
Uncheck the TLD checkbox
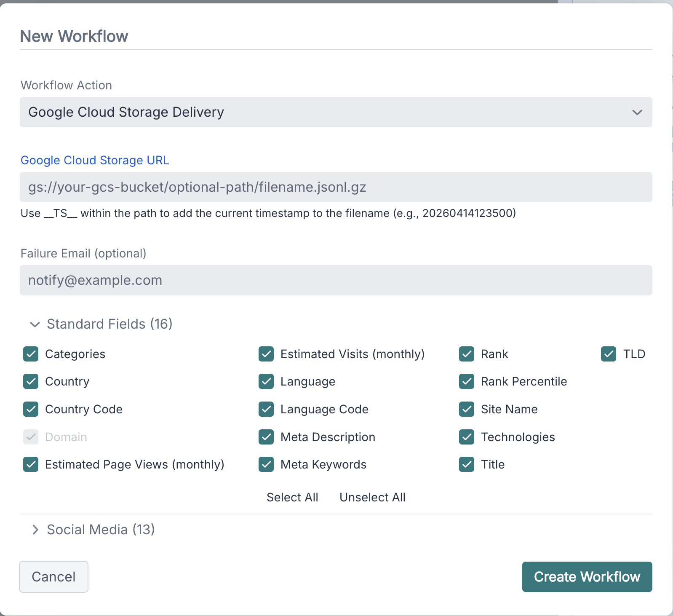pyautogui.click(x=609, y=354)
